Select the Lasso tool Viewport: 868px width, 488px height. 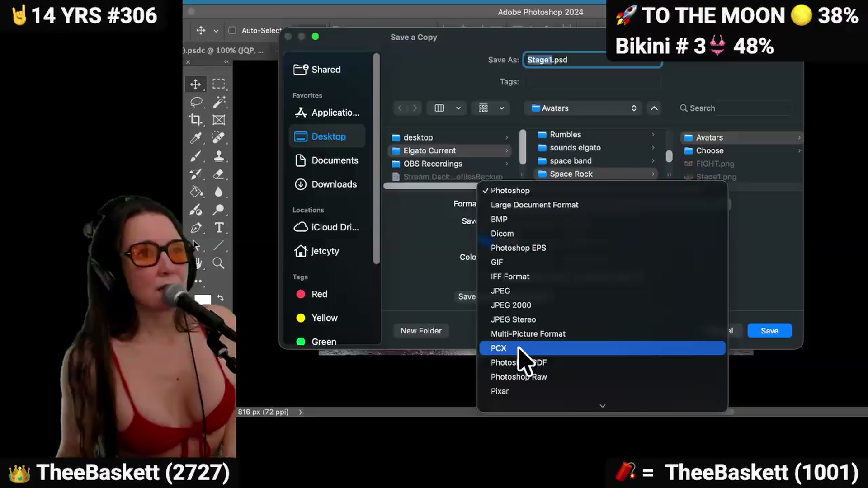tap(196, 102)
